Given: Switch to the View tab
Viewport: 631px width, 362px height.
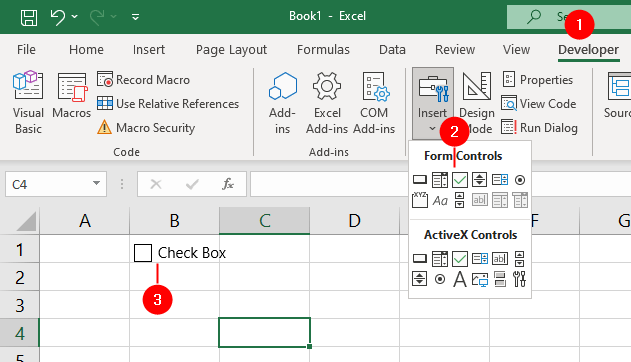Looking at the screenshot, I should (x=516, y=49).
